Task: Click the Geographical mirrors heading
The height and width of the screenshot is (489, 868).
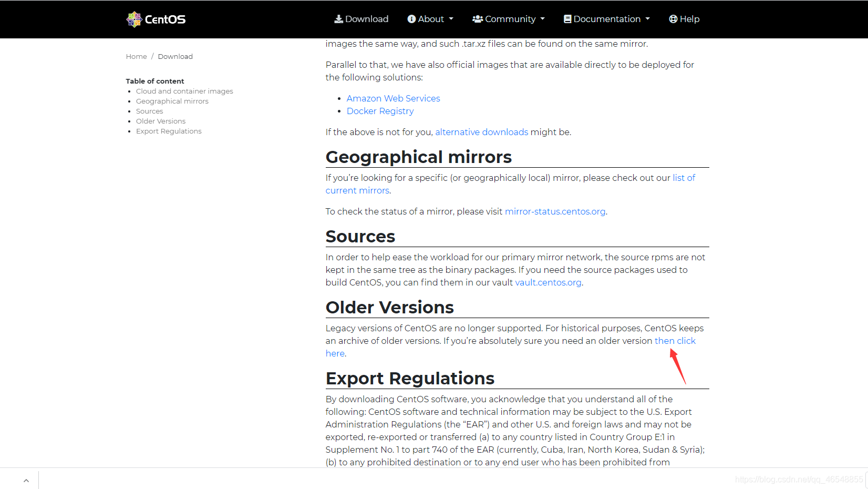Action: [x=418, y=157]
